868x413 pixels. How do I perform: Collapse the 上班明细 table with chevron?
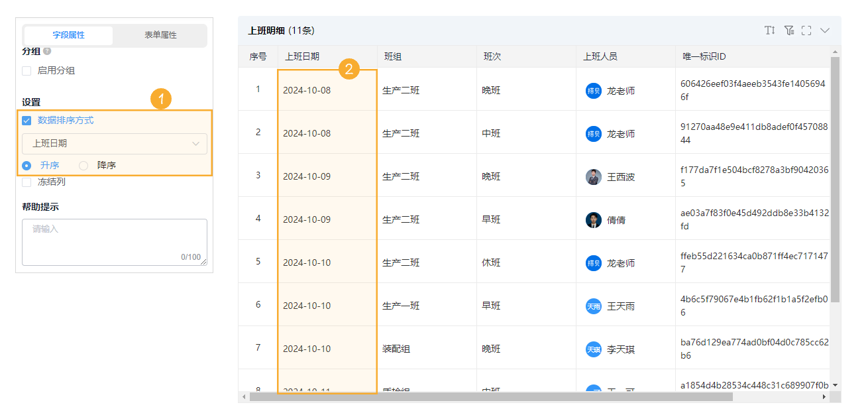coord(825,30)
